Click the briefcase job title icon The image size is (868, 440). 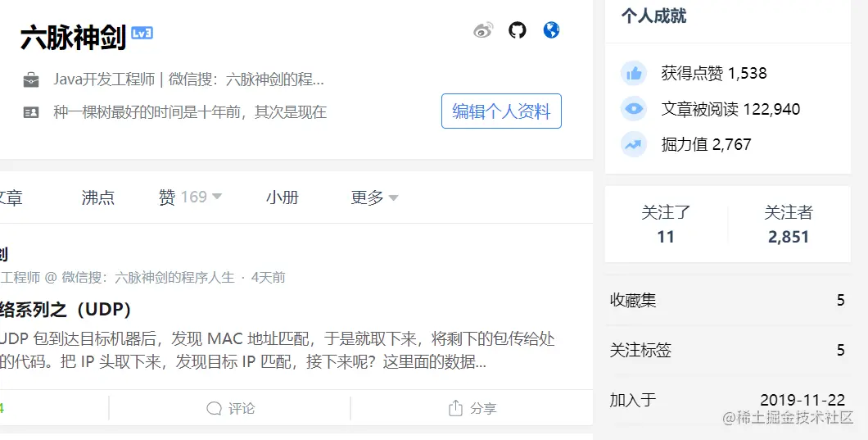coord(31,79)
